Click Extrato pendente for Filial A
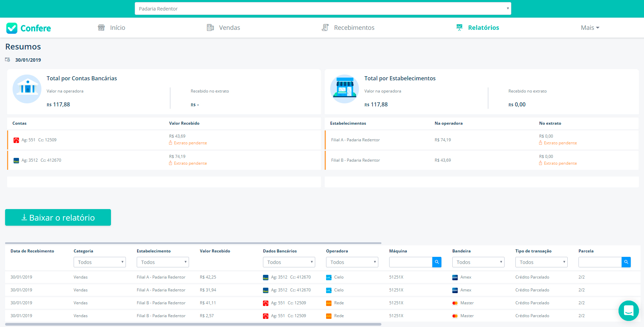644x327 pixels. click(560, 143)
